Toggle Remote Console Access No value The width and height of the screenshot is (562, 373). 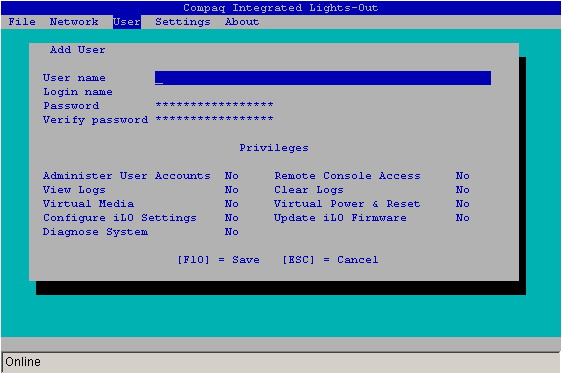[462, 176]
